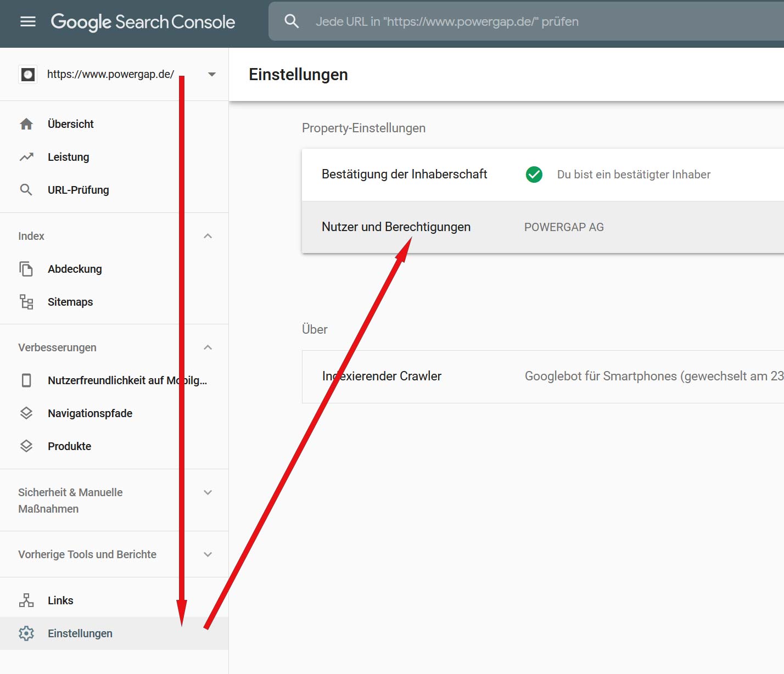784x674 pixels.
Task: Click the Übersicht home icon
Action: tap(26, 124)
